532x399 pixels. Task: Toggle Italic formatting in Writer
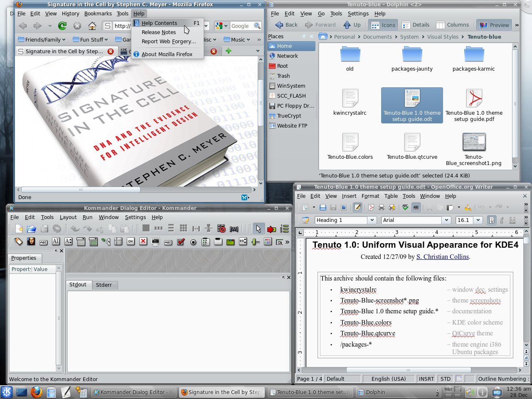502,220
